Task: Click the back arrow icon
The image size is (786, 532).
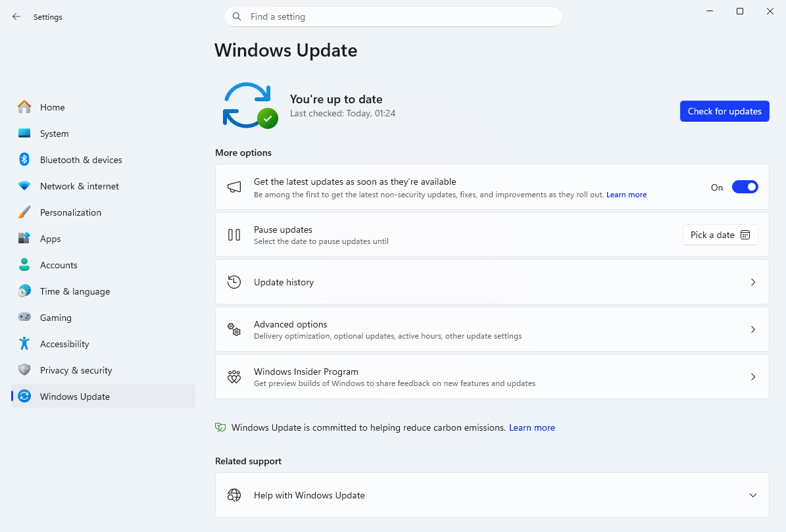Action: (x=16, y=16)
